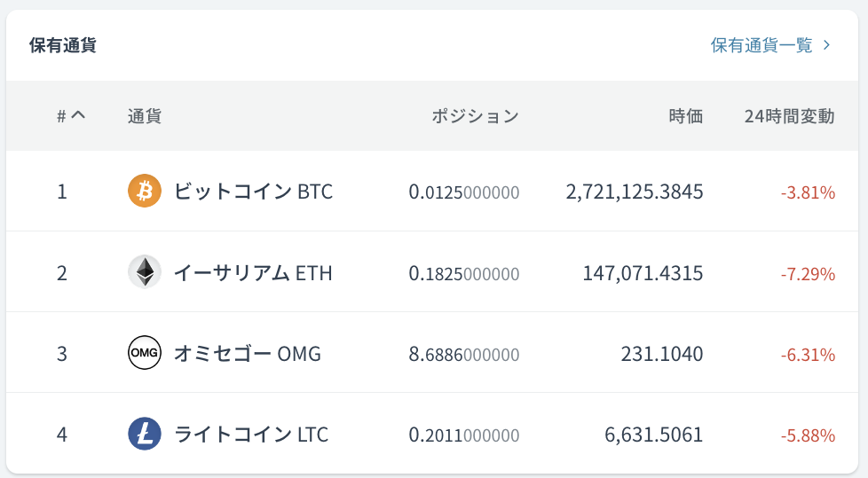Select the イーサリアム ETH name
The image size is (868, 478).
(x=253, y=273)
